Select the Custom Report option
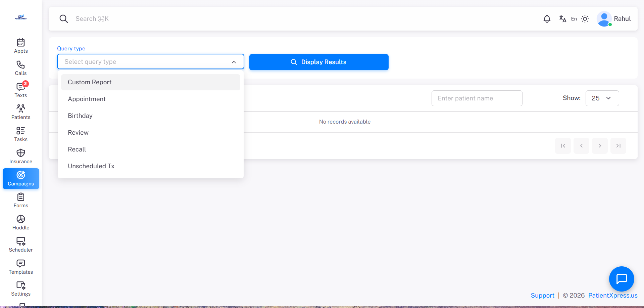 90,82
